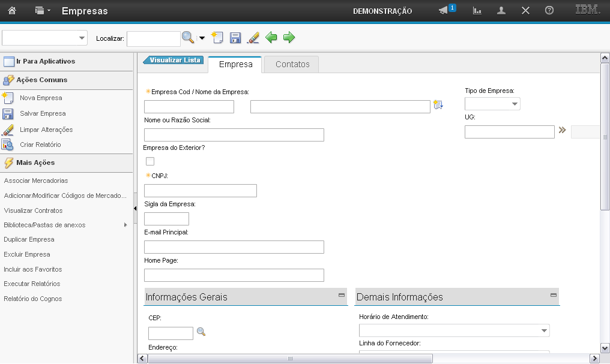Toggle the Empresa do Exterior checkbox
Viewport: 610px width, 364px height.
coord(150,161)
